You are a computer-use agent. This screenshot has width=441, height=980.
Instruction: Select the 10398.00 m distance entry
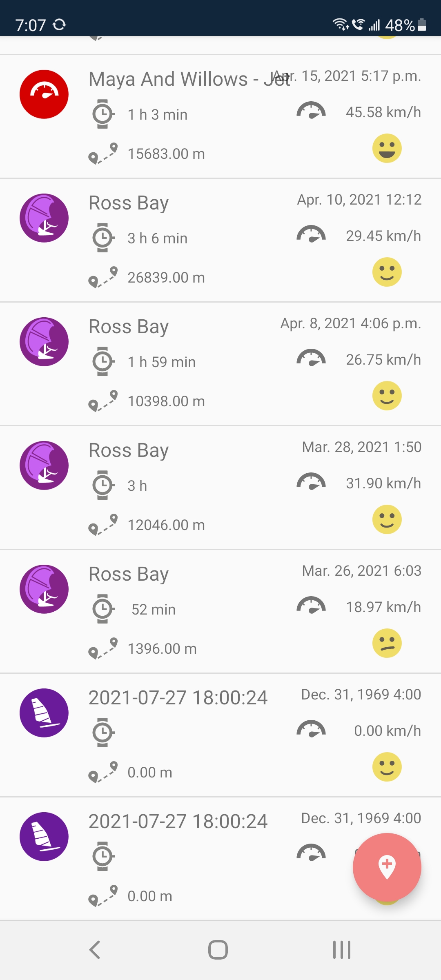click(166, 401)
